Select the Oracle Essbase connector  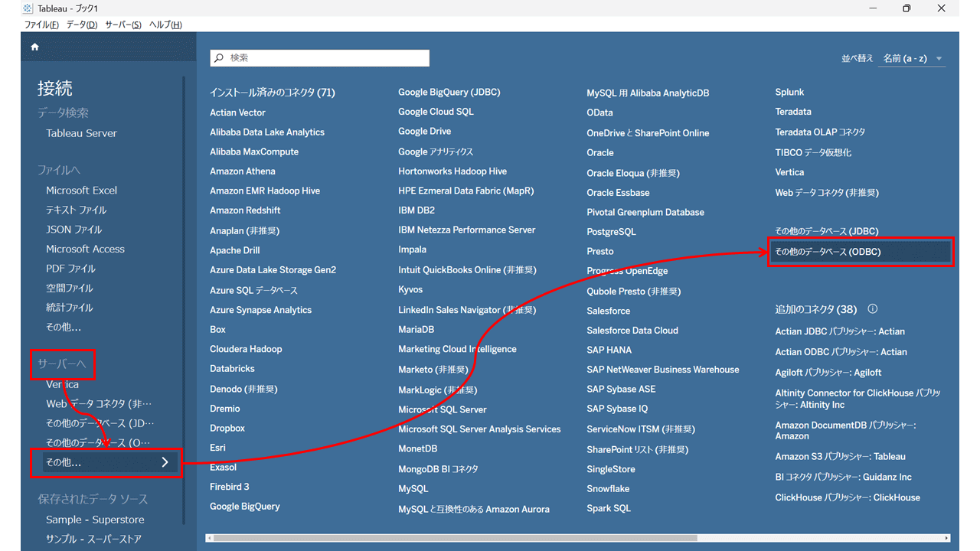619,193
